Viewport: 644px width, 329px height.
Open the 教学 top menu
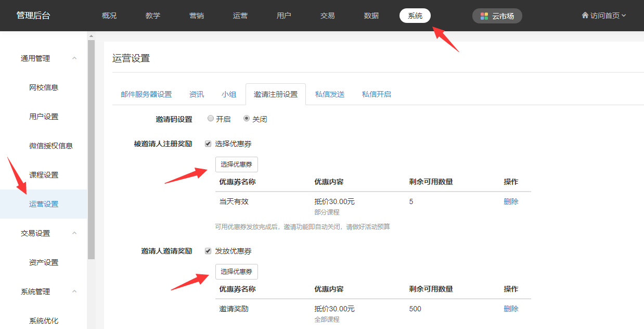click(153, 16)
